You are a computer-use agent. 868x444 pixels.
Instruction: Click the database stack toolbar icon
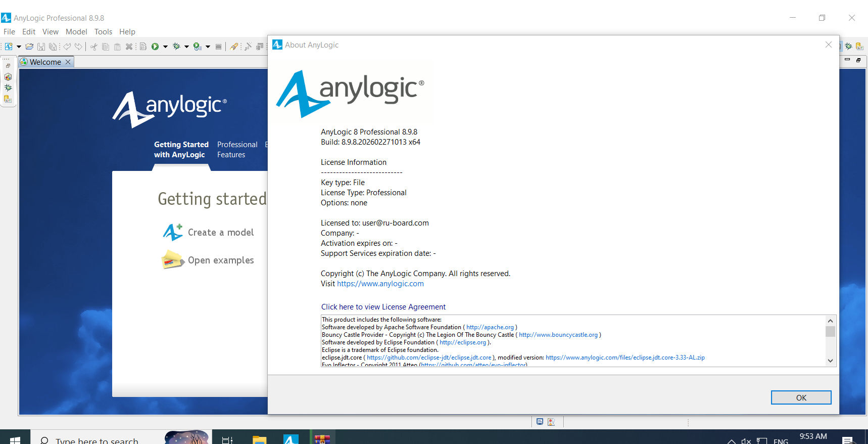(x=260, y=47)
